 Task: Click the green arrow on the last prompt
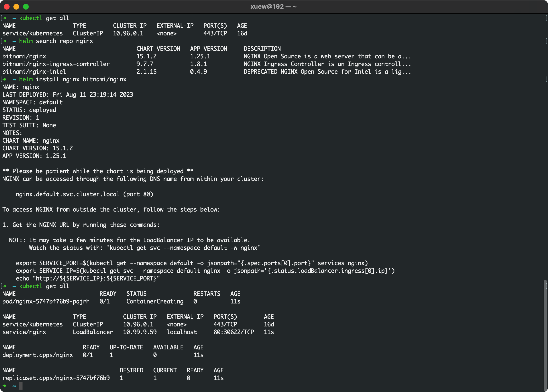4,386
